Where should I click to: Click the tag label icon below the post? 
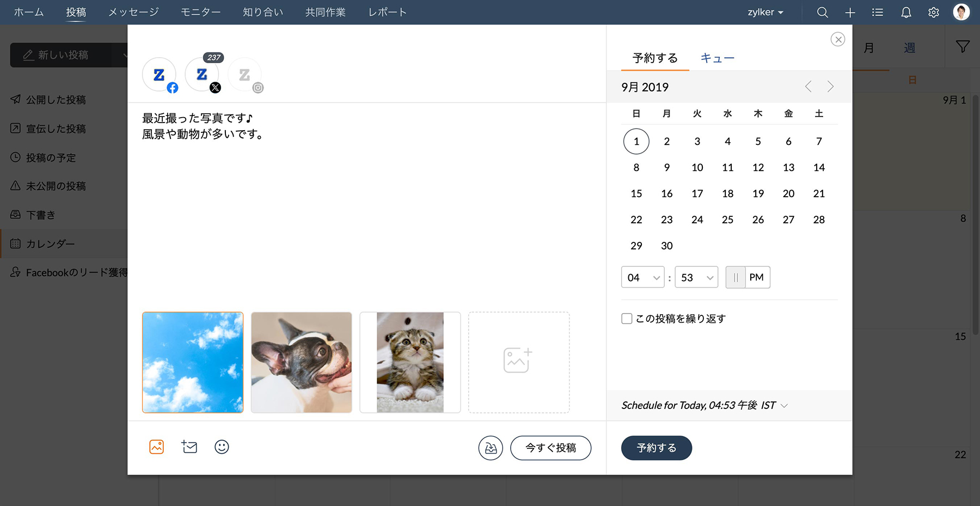189,447
